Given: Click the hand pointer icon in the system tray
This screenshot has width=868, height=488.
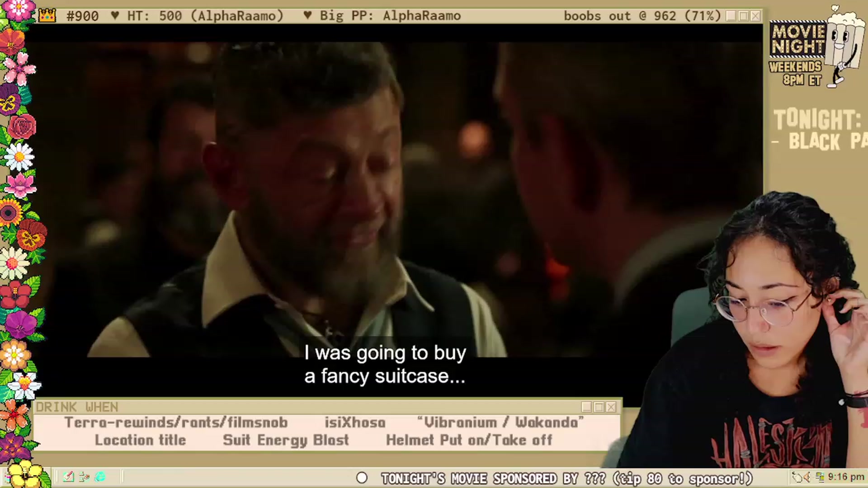Looking at the screenshot, I should pos(797,477).
